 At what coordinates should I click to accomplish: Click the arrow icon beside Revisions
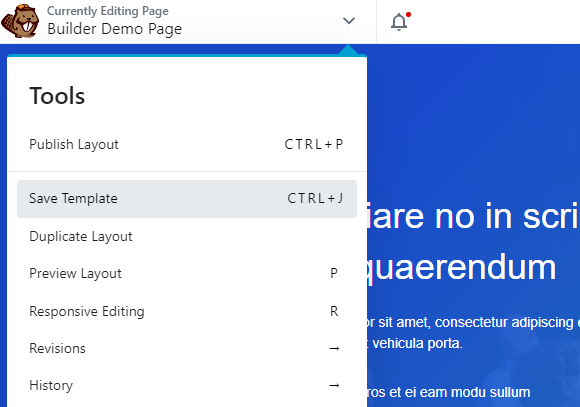(x=334, y=348)
